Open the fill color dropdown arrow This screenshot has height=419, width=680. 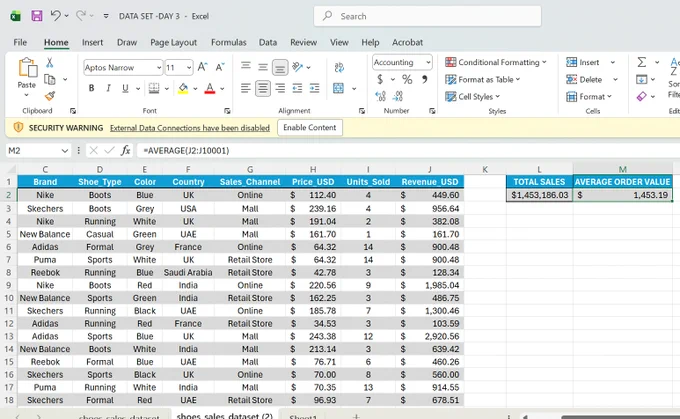coord(196,89)
